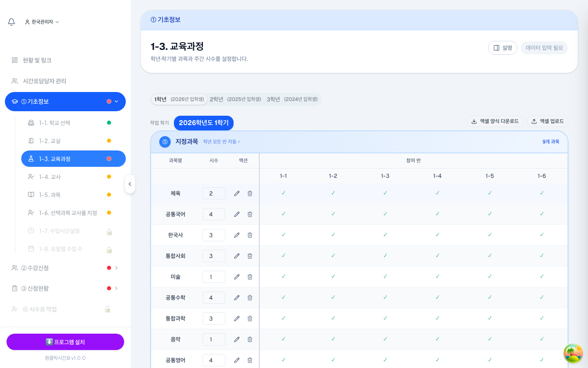Click 엑셀 업로드 button
Viewport: 588px width, 368px height.
pyautogui.click(x=548, y=121)
